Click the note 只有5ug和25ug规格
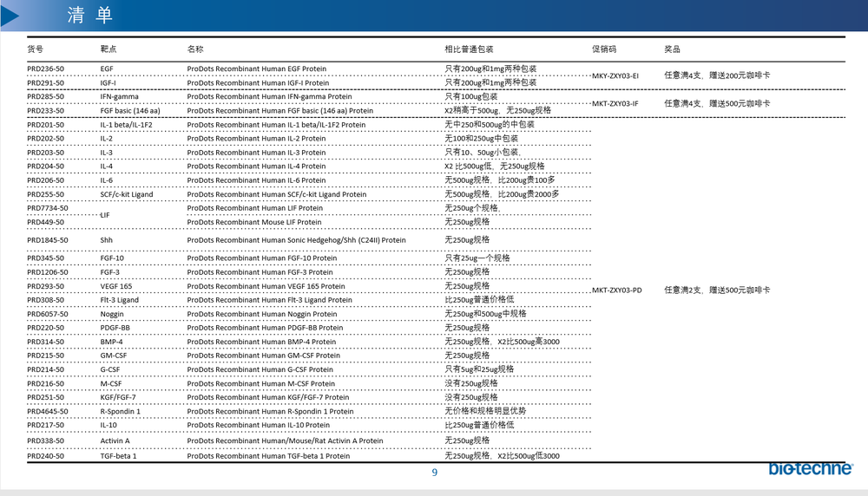The height and width of the screenshot is (496, 868). pyautogui.click(x=479, y=369)
